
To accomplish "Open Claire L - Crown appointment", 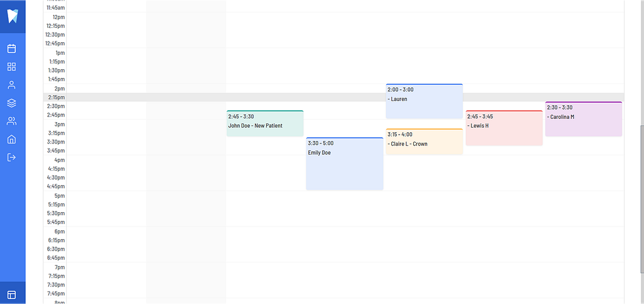I will [x=425, y=142].
